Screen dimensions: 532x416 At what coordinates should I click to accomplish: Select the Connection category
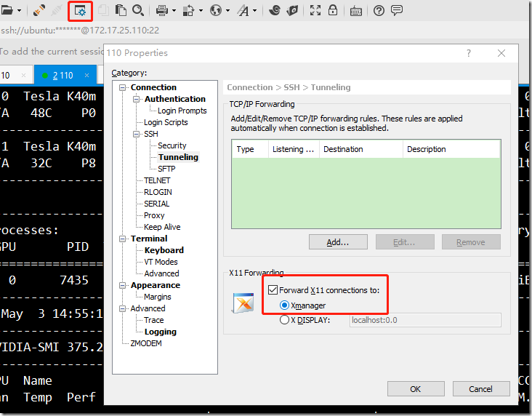pos(153,87)
